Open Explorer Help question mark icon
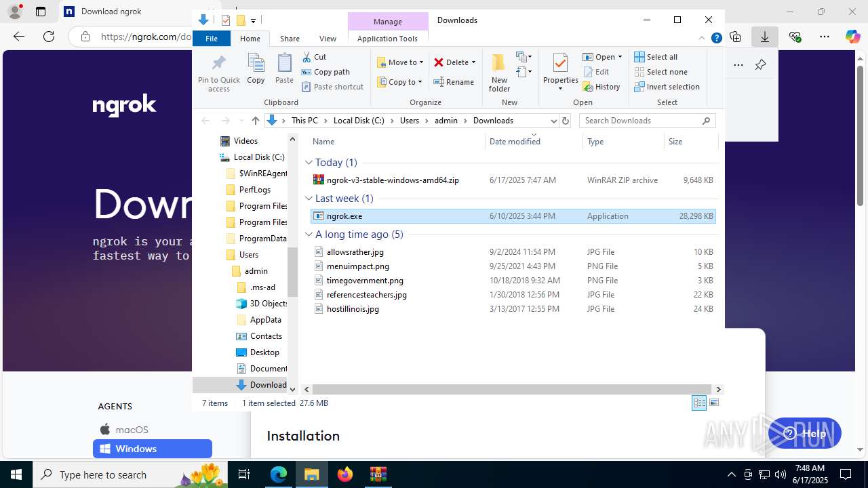This screenshot has height=488, width=868. (716, 39)
